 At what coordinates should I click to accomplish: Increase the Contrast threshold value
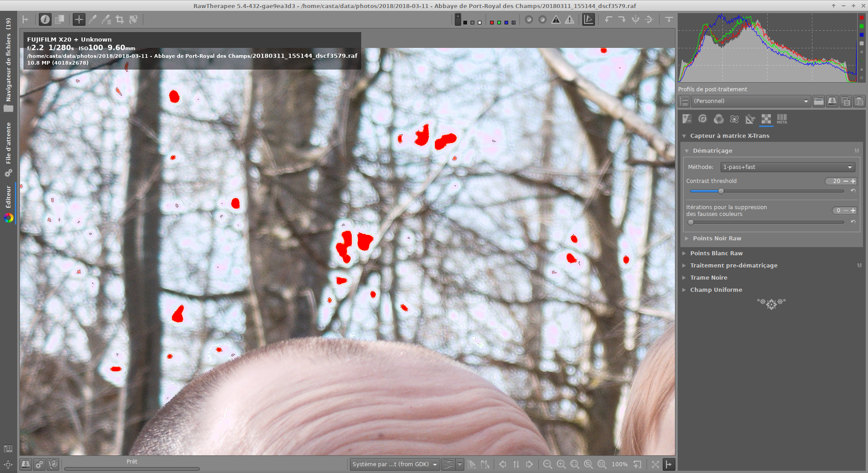(x=853, y=181)
